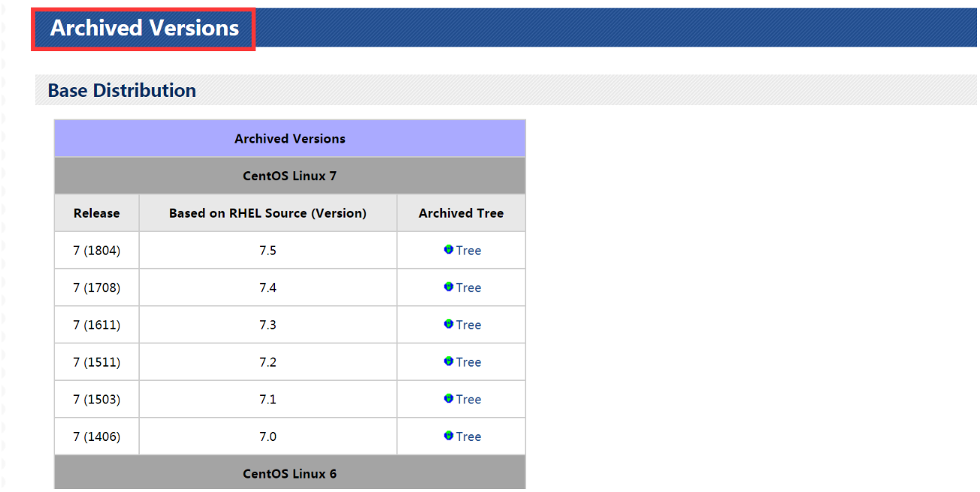Click the globe icon in the 7 (1708) row

pyautogui.click(x=449, y=287)
